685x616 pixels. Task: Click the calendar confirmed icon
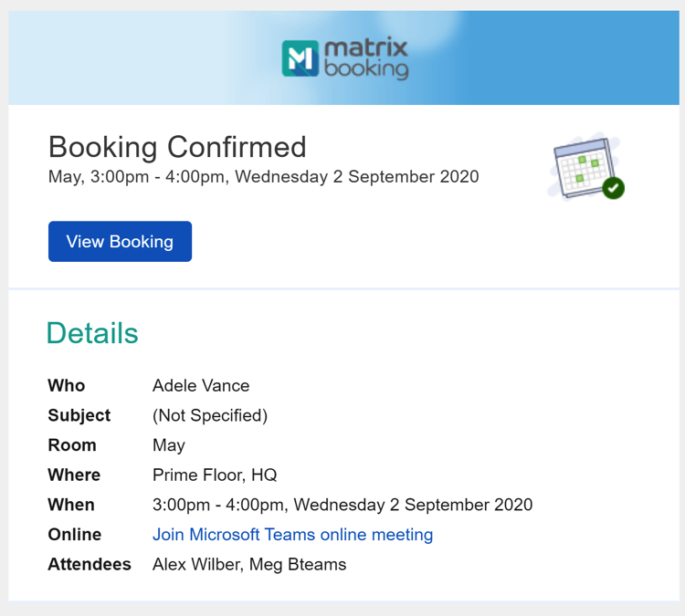pos(586,167)
